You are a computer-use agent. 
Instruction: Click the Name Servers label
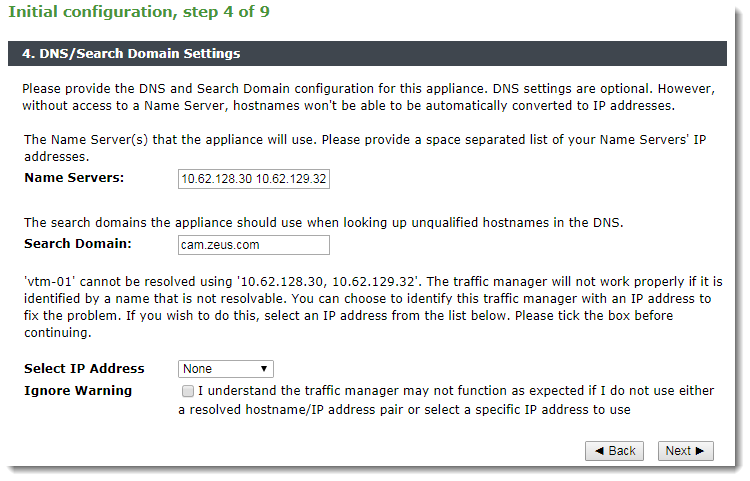click(74, 178)
